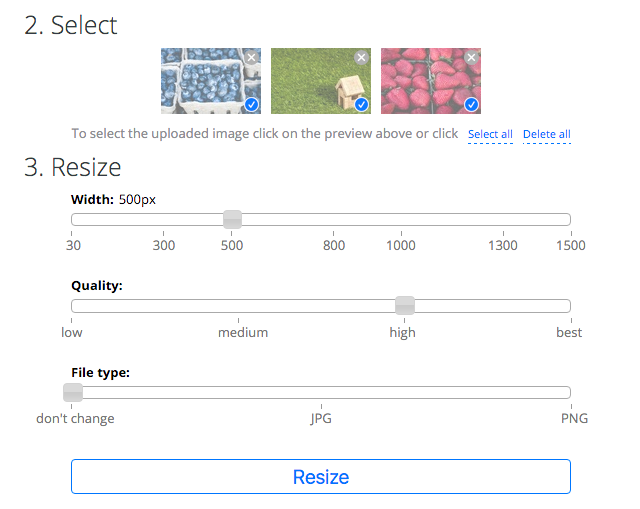Image resolution: width=640 pixels, height=509 pixels.
Task: Toggle the wooden house image selection checkmark
Action: [361, 104]
